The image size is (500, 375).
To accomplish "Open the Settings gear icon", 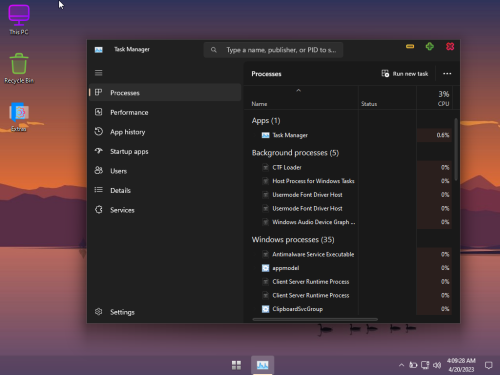I will click(x=98, y=312).
